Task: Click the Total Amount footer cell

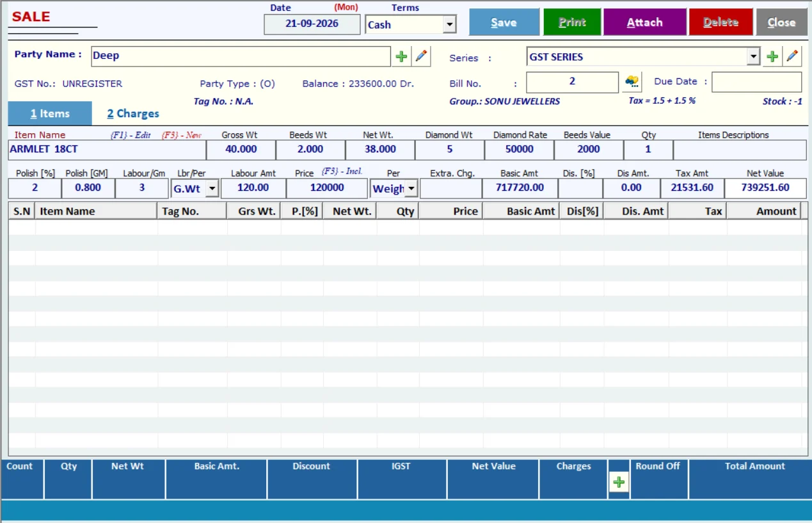Action: coord(750,479)
